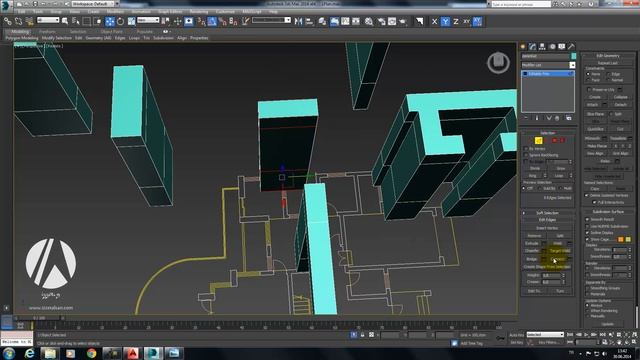Switch to Object Paint ribbon tab
This screenshot has height=360, width=640.
click(111, 31)
